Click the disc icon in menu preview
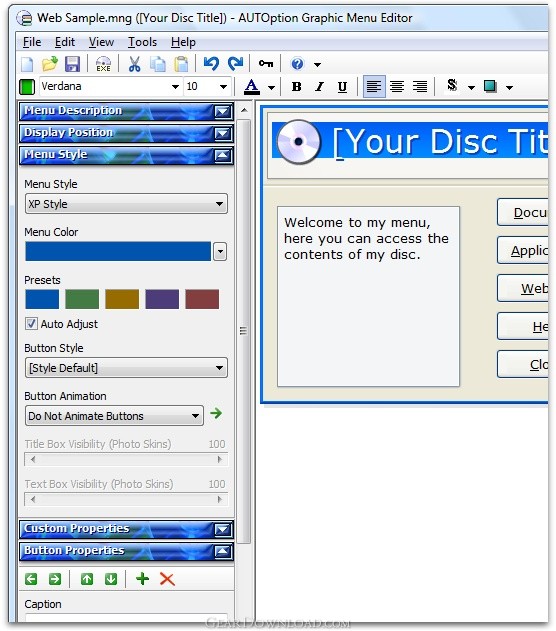The image size is (556, 631). pos(299,142)
